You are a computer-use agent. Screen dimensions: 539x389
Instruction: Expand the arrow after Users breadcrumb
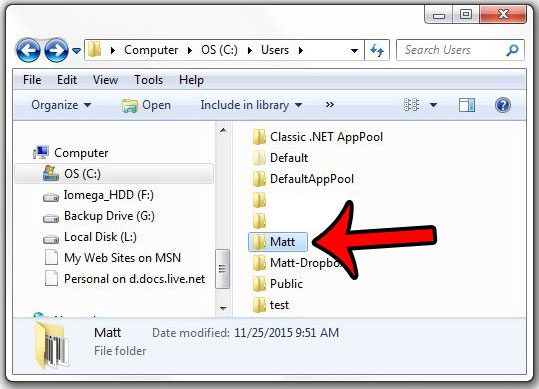pyautogui.click(x=301, y=51)
